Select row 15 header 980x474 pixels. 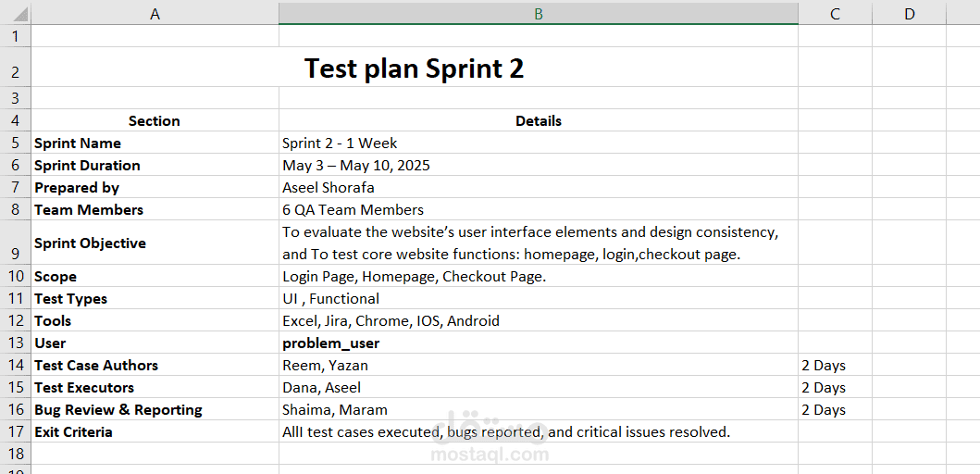[x=16, y=387]
